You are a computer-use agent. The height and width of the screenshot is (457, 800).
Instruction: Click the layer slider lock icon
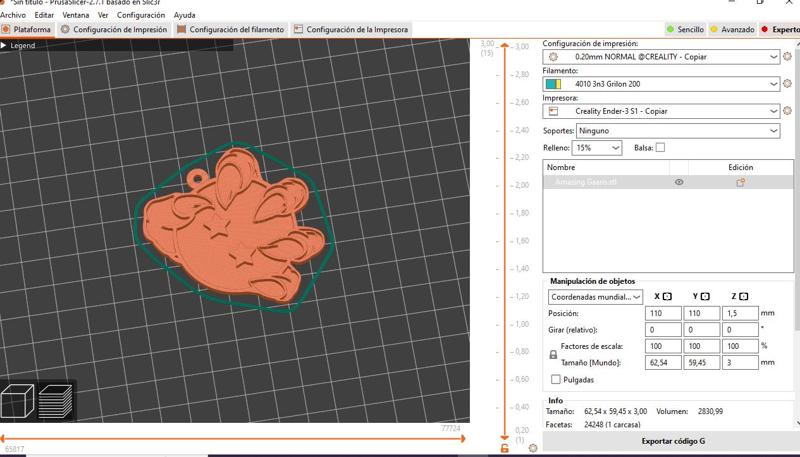pyautogui.click(x=504, y=448)
